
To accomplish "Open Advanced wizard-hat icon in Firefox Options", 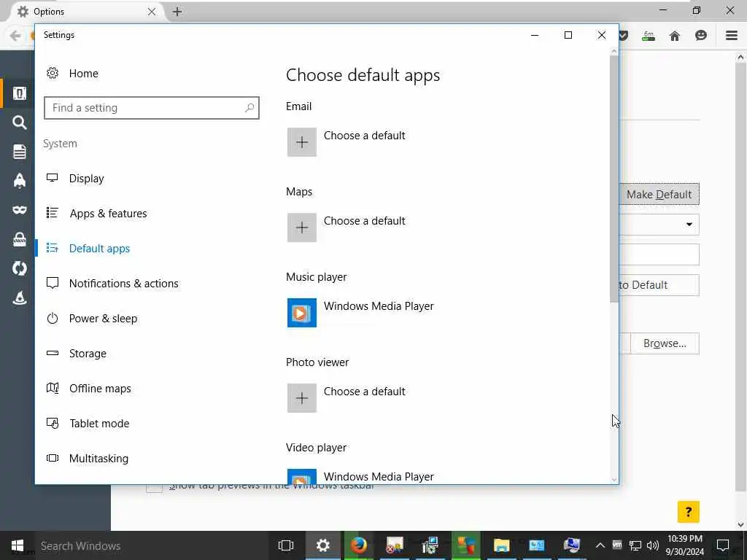I will click(x=19, y=297).
